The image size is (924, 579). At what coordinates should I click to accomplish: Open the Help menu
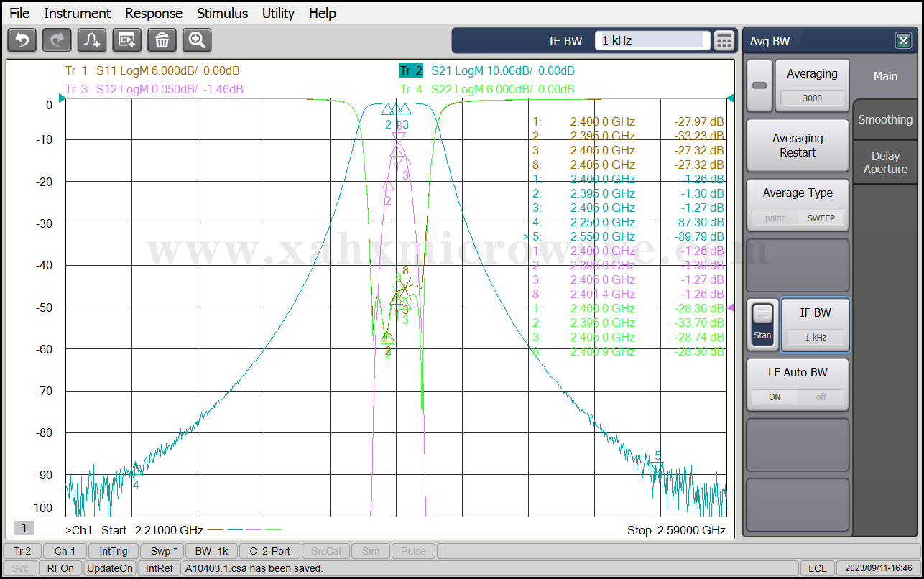(323, 13)
